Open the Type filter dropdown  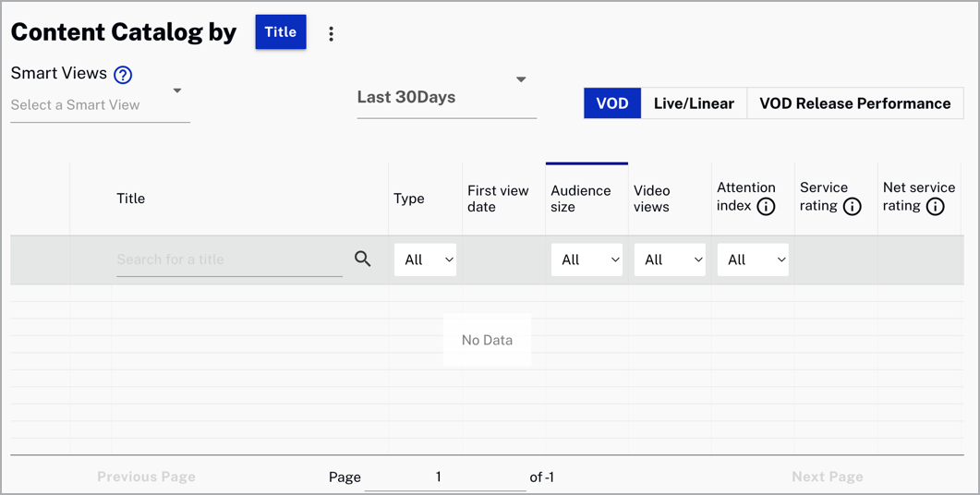pyautogui.click(x=425, y=260)
